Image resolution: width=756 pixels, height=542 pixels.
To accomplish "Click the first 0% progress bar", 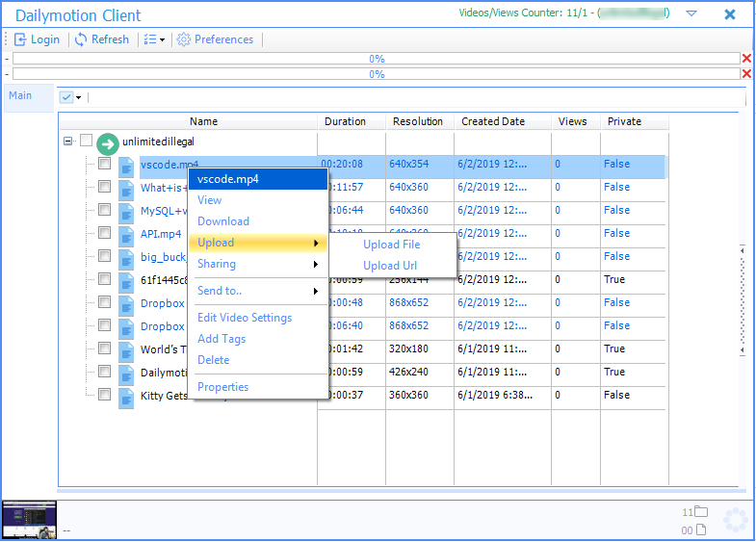I will (x=377, y=59).
